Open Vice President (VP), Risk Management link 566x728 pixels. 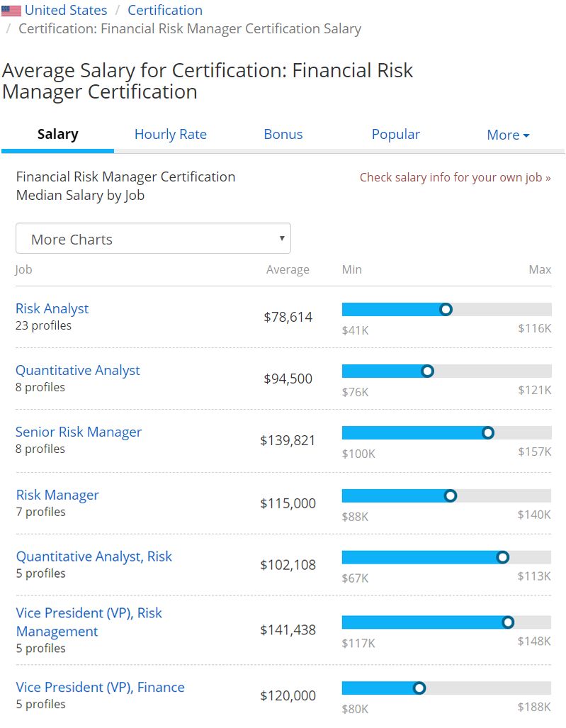tap(89, 622)
